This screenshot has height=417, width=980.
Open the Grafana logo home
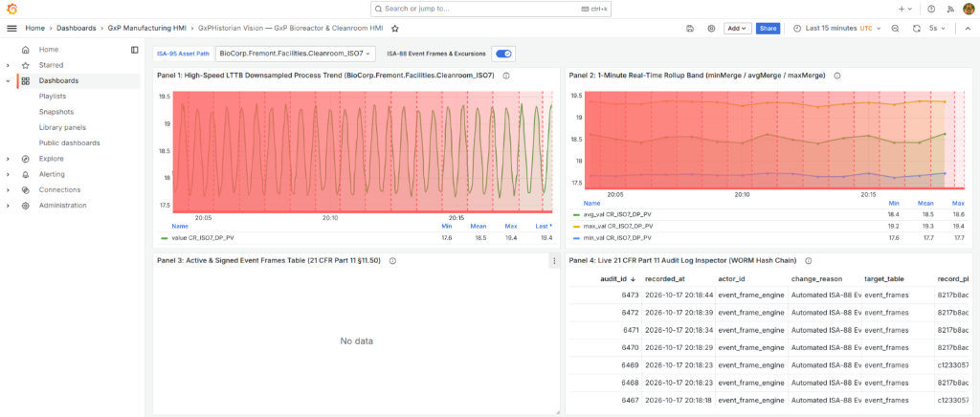click(11, 9)
